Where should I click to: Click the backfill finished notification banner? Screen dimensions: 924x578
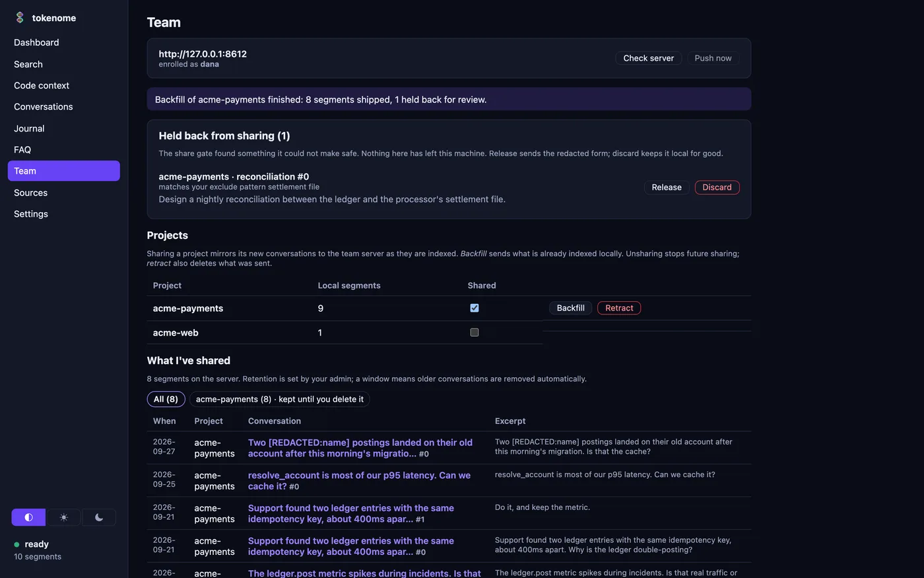[449, 99]
